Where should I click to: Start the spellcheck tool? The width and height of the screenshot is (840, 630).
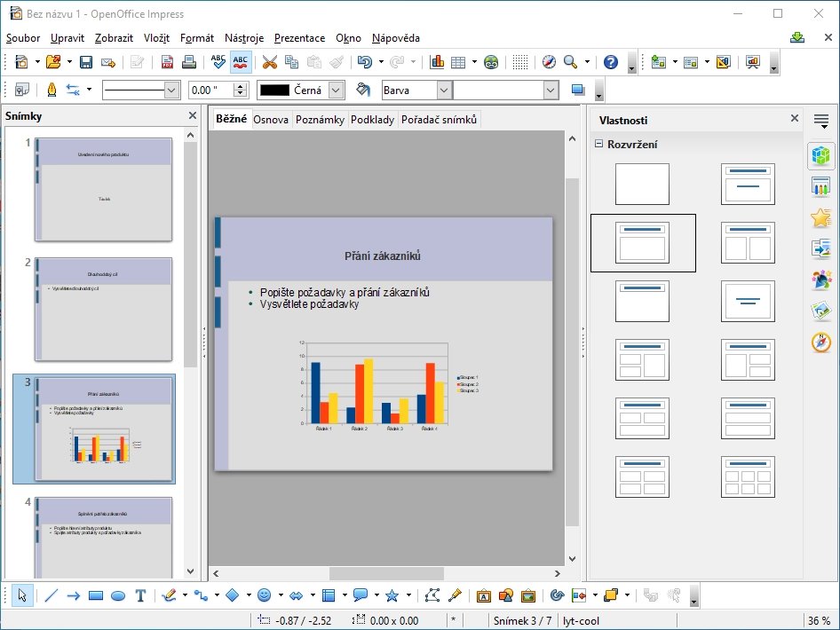[219, 62]
